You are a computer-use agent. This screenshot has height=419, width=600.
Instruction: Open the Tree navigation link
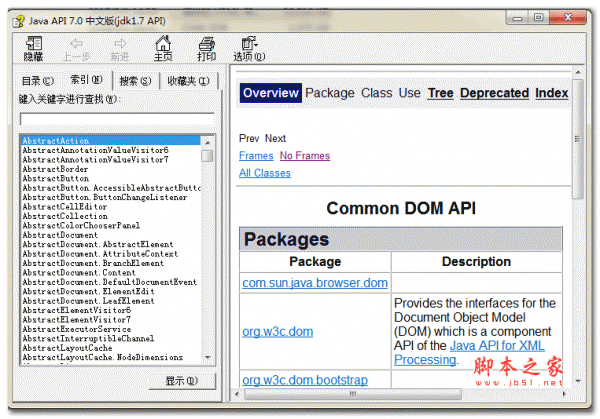tap(440, 93)
